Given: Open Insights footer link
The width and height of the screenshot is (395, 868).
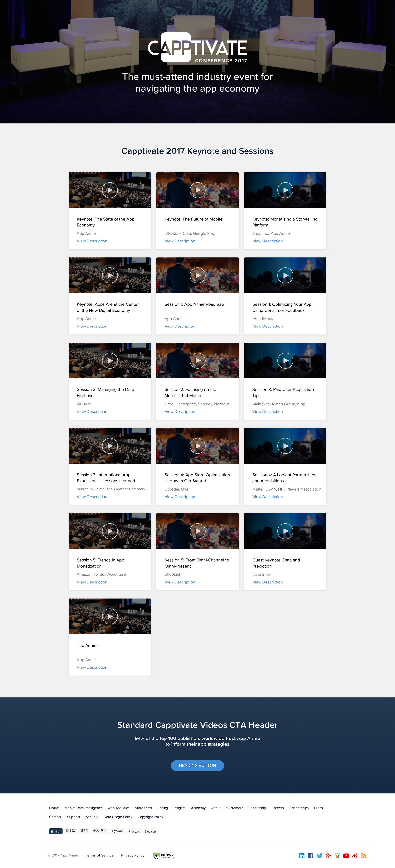Looking at the screenshot, I should [x=179, y=808].
